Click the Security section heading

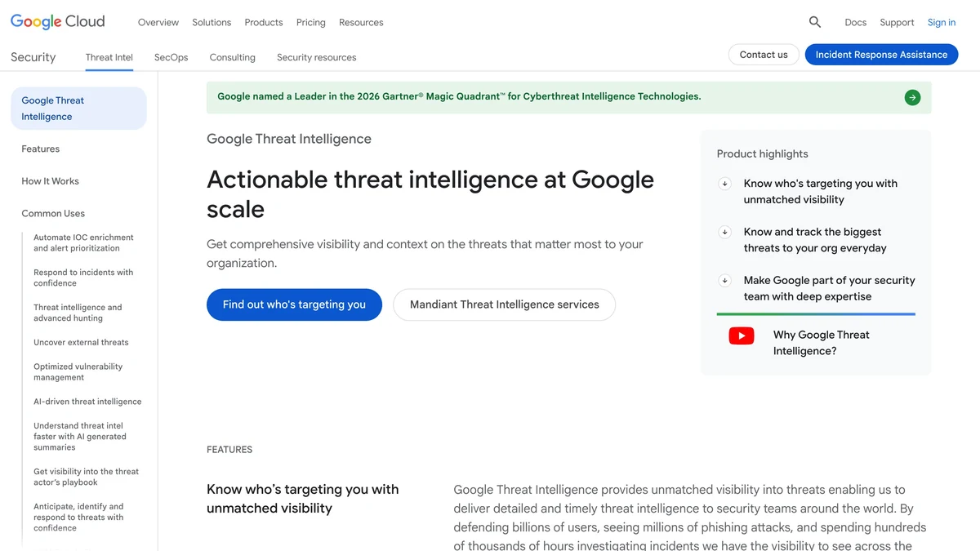pos(33,57)
